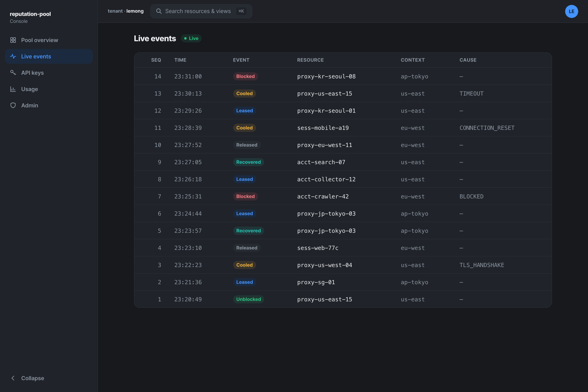Click the CAUSE column header
This screenshot has width=588, height=392.
[468, 60]
